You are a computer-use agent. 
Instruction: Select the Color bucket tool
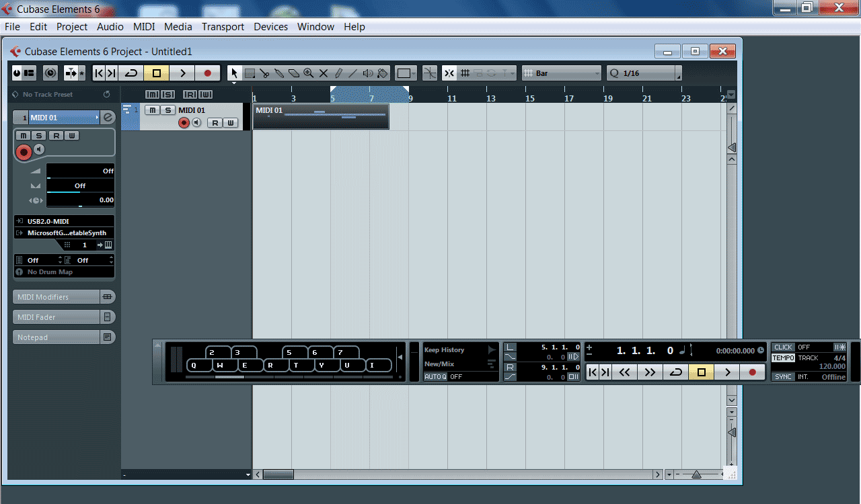tap(383, 73)
